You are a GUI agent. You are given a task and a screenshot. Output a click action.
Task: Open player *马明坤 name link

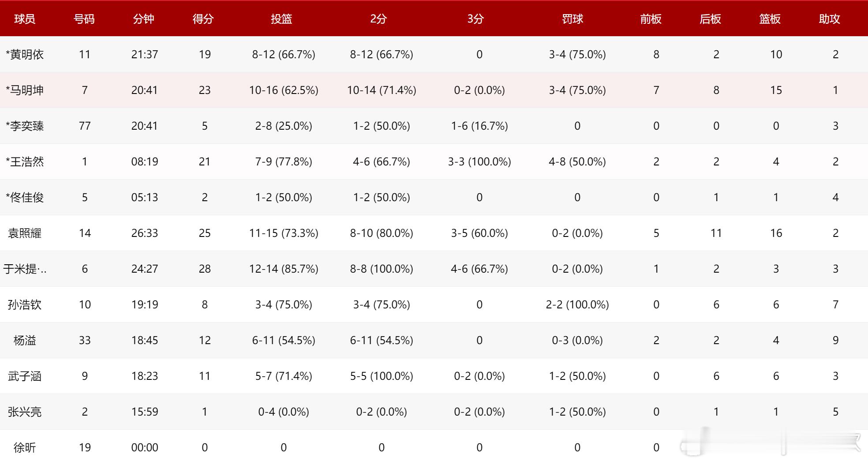coord(25,90)
